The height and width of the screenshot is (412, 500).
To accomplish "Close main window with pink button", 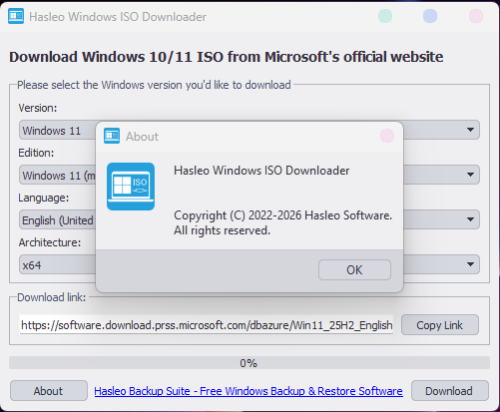I will (x=476, y=16).
